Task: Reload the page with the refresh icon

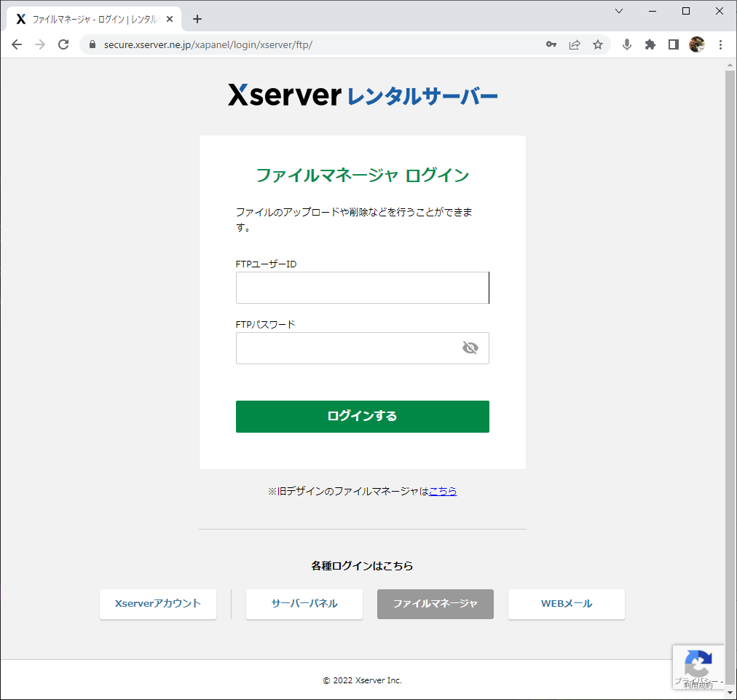Action: pyautogui.click(x=63, y=44)
